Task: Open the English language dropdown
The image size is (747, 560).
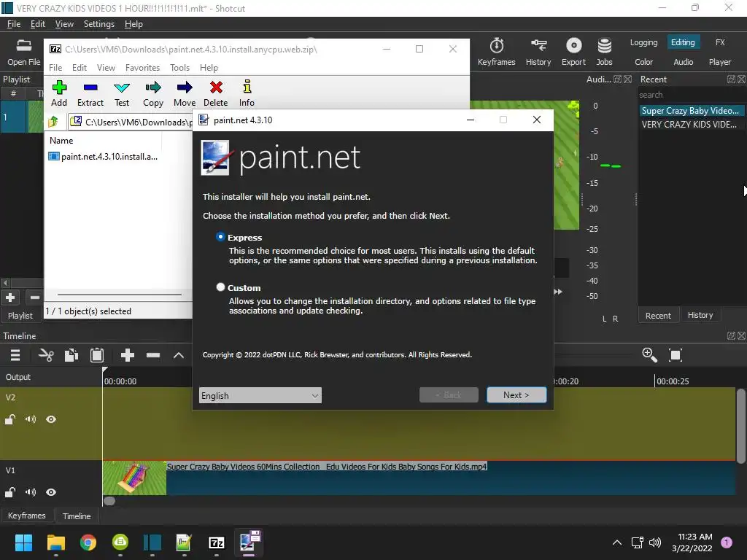Action: pos(260,395)
